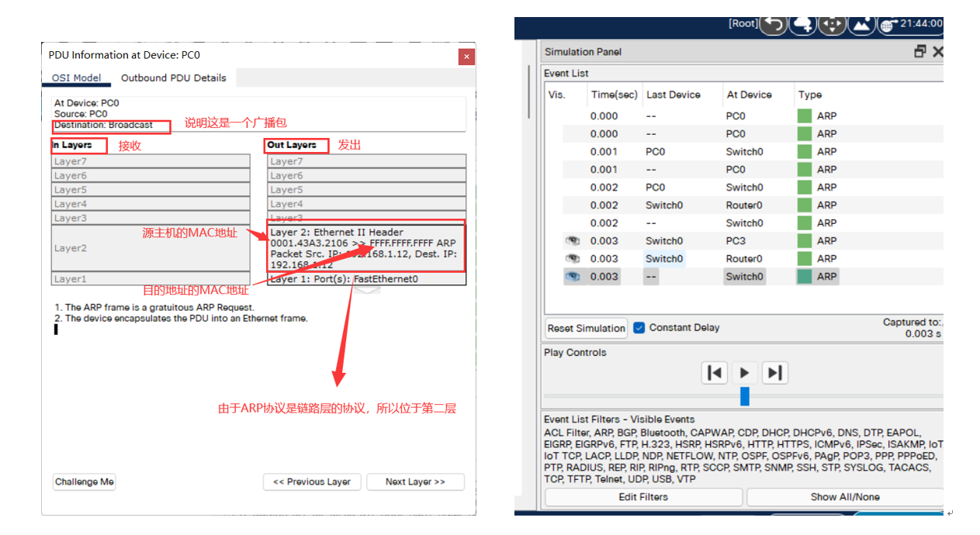Click ARP color square in Switch0-to-PC3 row

(805, 241)
